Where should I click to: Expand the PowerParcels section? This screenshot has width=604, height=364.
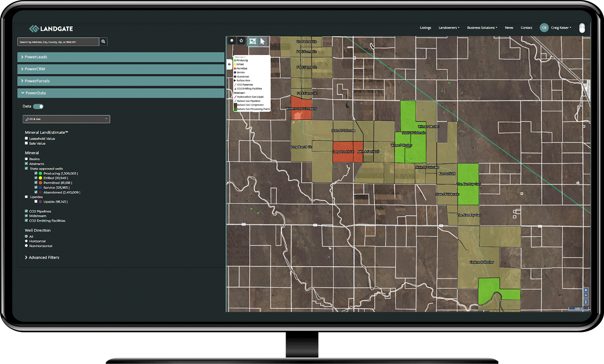click(x=121, y=81)
